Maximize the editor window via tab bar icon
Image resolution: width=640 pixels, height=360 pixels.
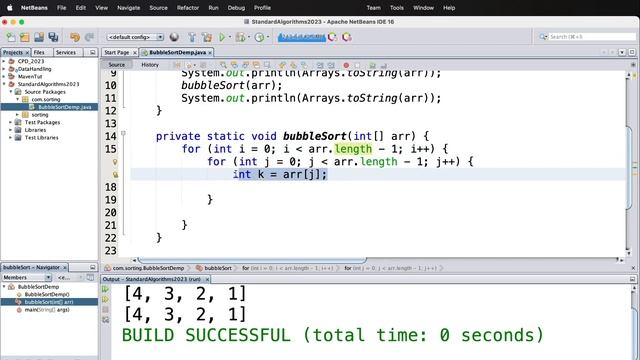(632, 52)
